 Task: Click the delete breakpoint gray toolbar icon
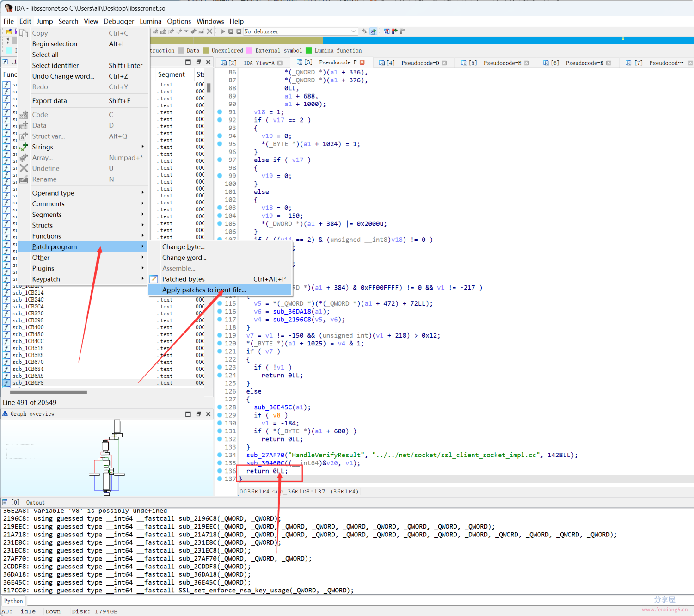point(403,31)
